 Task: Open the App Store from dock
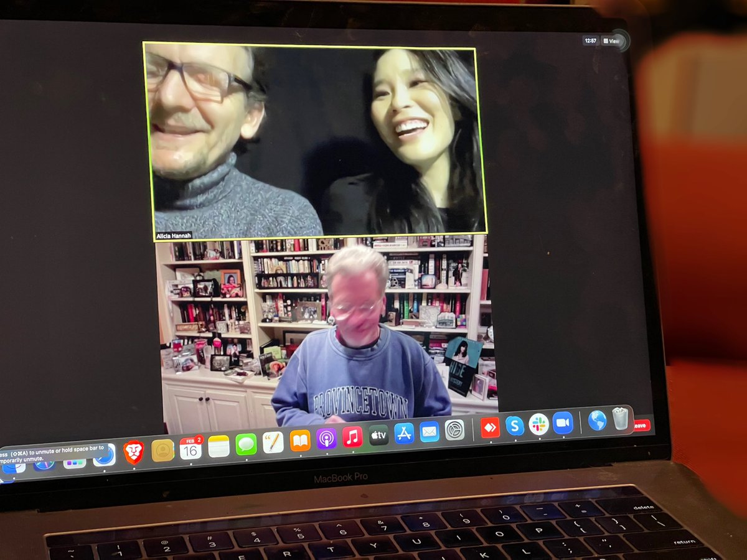[x=404, y=432]
